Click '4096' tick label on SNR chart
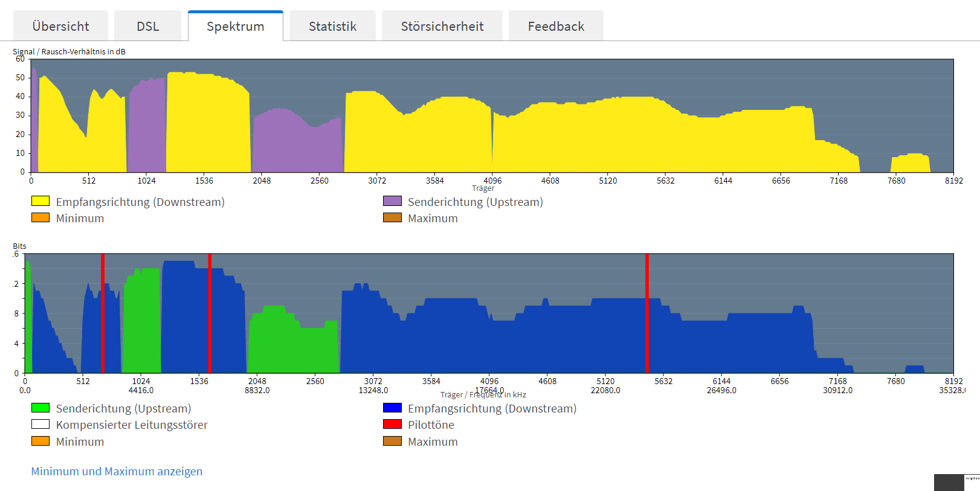The image size is (980, 491). pos(492,181)
